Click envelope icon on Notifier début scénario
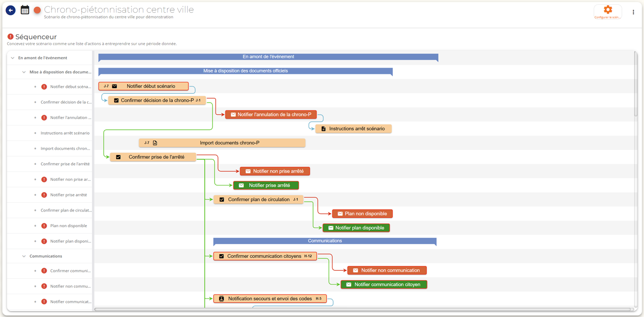Image resolution: width=644 pixels, height=317 pixels. (x=115, y=86)
